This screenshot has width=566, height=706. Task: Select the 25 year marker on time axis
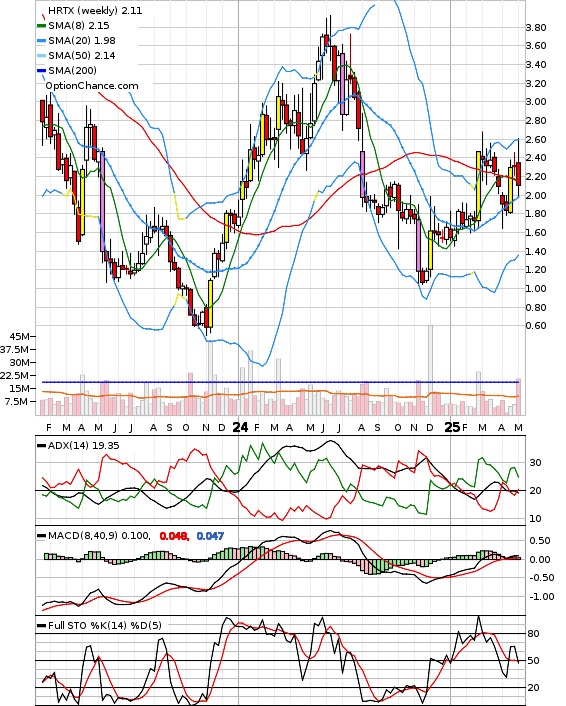tap(452, 427)
